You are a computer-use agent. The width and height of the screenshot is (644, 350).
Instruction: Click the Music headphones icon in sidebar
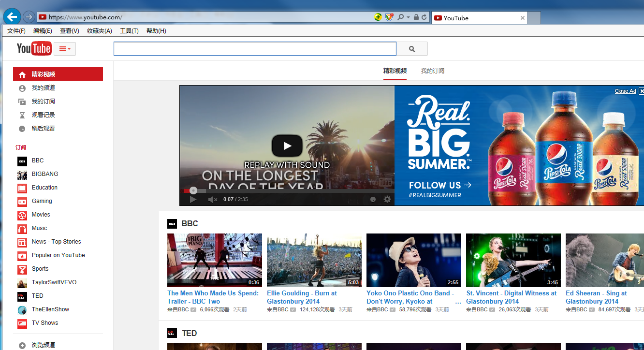(22, 229)
